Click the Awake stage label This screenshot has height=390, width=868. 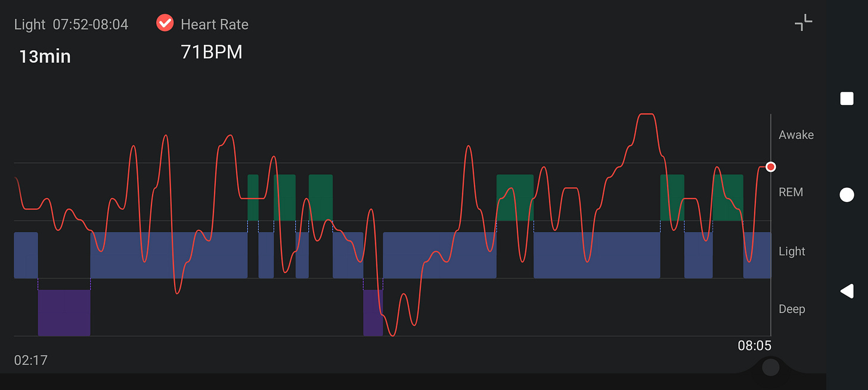coord(796,135)
